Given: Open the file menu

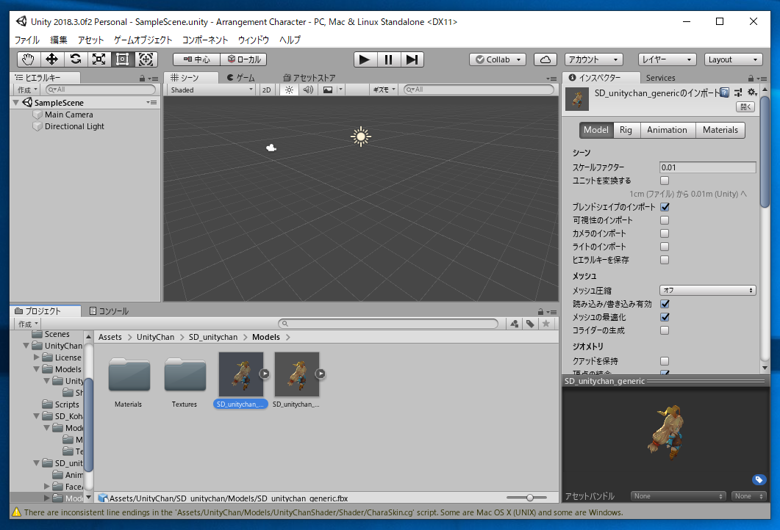Looking at the screenshot, I should click(x=27, y=40).
